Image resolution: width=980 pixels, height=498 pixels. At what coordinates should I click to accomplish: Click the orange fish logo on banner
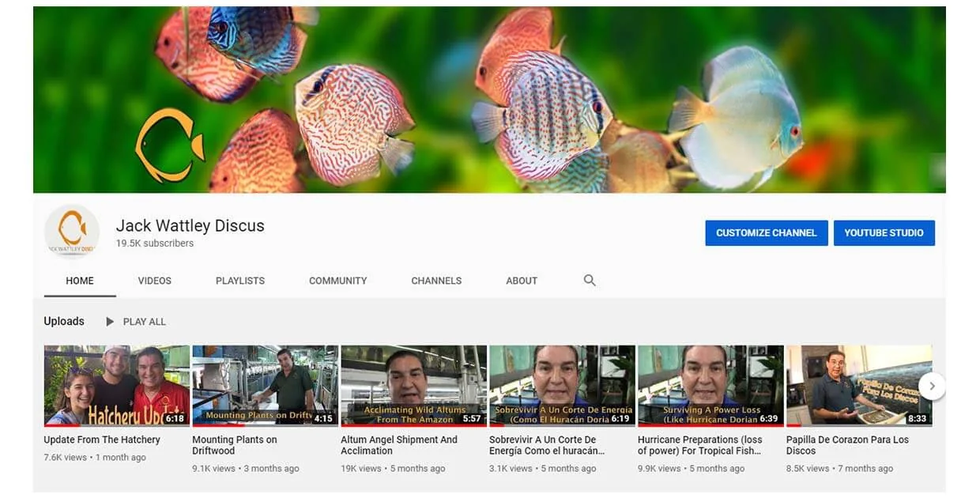pyautogui.click(x=169, y=145)
